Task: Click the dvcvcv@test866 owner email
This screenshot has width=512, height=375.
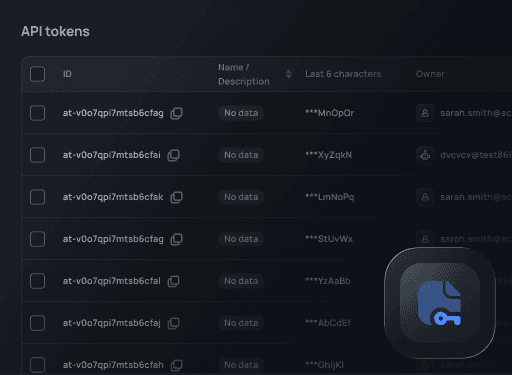Action: tap(476, 155)
